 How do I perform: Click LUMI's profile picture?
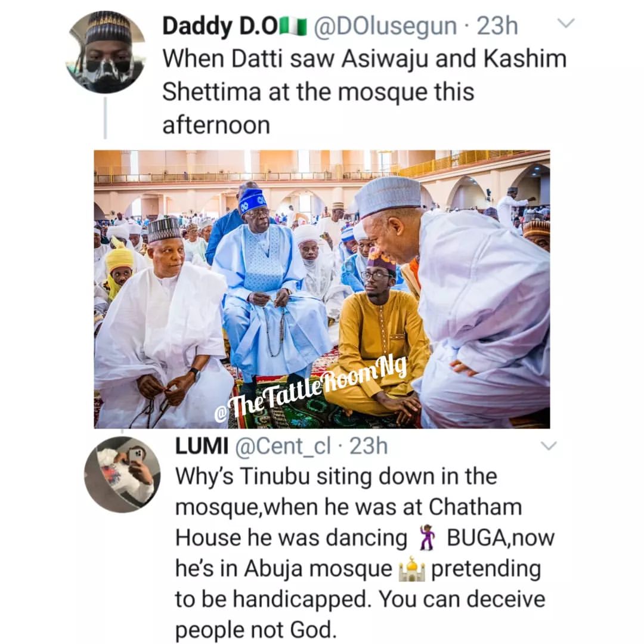coord(122,474)
